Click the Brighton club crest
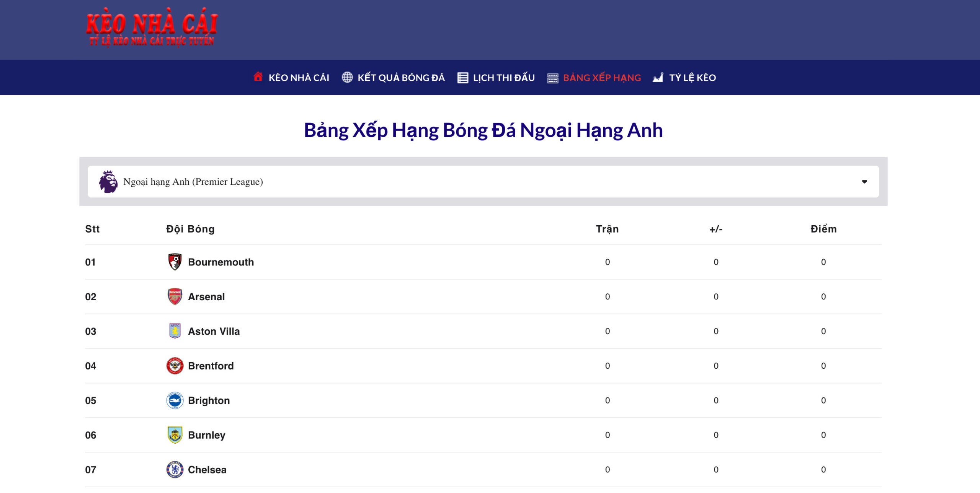The image size is (980, 493). (175, 400)
